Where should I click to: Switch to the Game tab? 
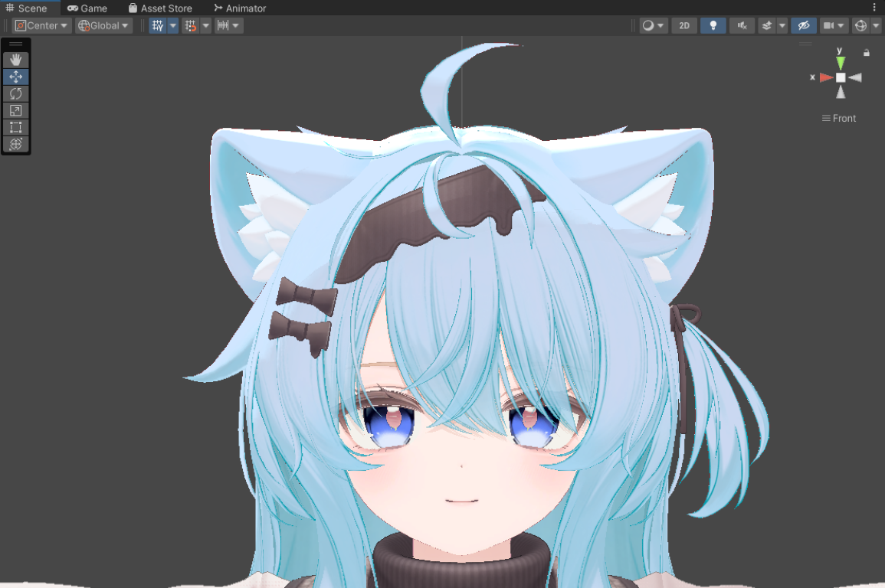click(87, 8)
